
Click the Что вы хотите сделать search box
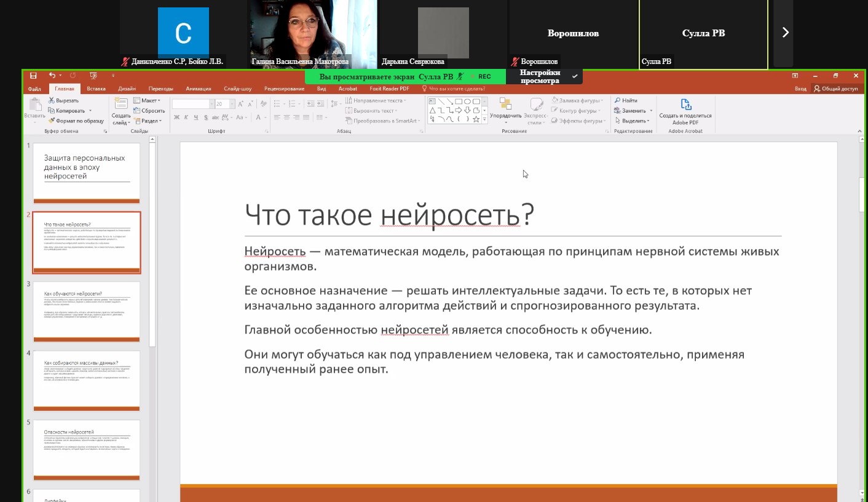453,89
